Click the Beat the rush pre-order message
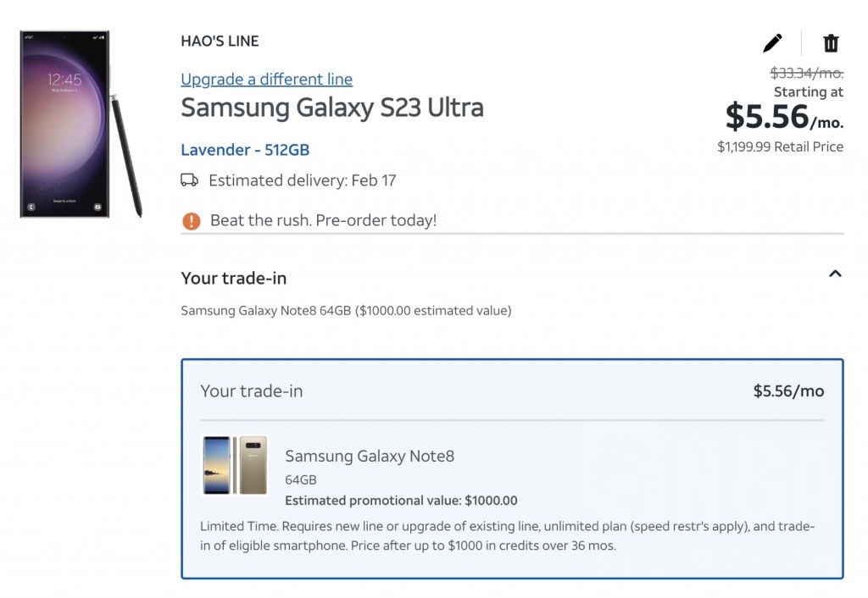 click(x=323, y=221)
